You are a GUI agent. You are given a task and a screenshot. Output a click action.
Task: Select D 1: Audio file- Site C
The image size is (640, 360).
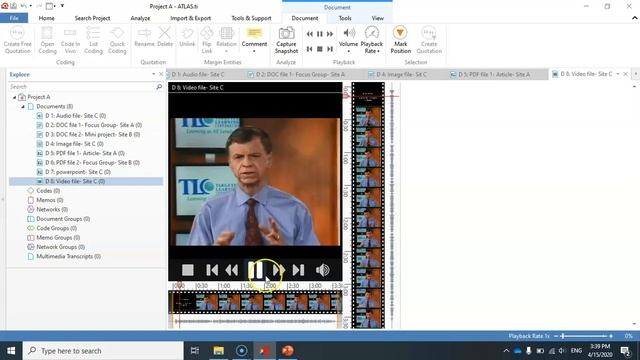pyautogui.click(x=75, y=116)
